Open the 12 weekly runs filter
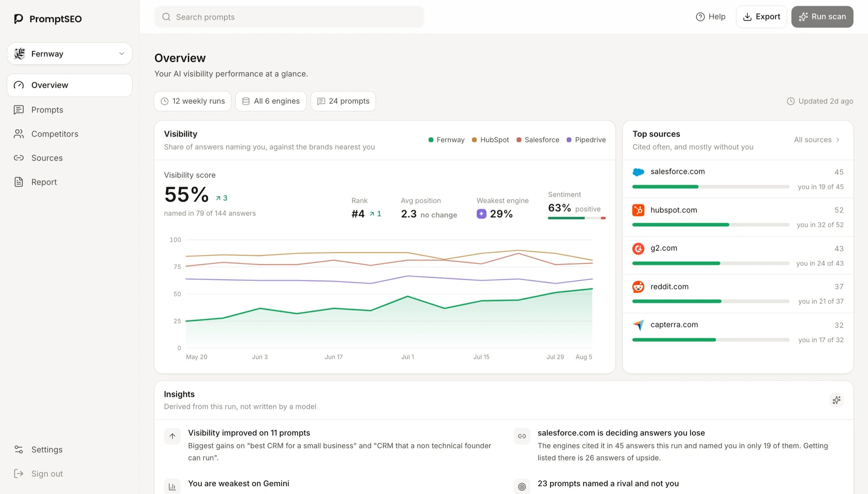This screenshot has height=494, width=868. click(193, 101)
